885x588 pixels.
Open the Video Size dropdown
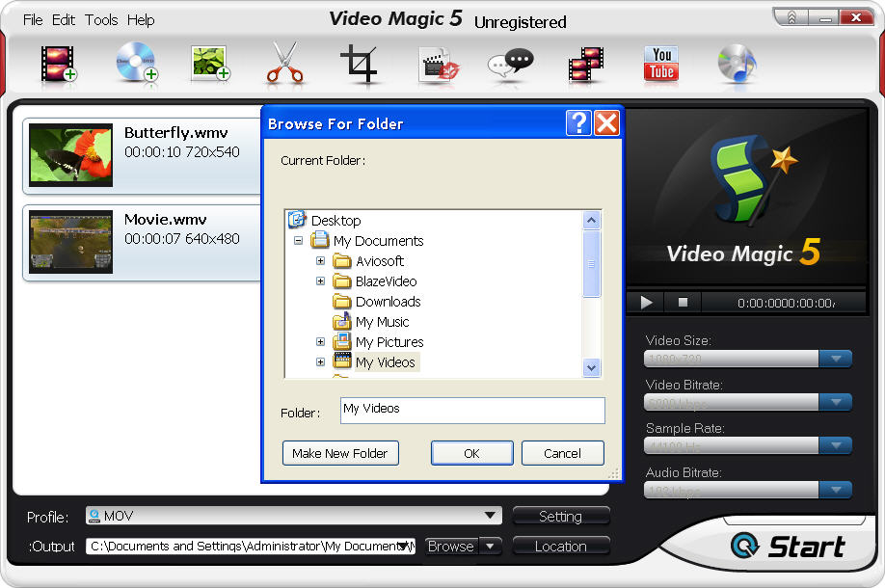[835, 359]
